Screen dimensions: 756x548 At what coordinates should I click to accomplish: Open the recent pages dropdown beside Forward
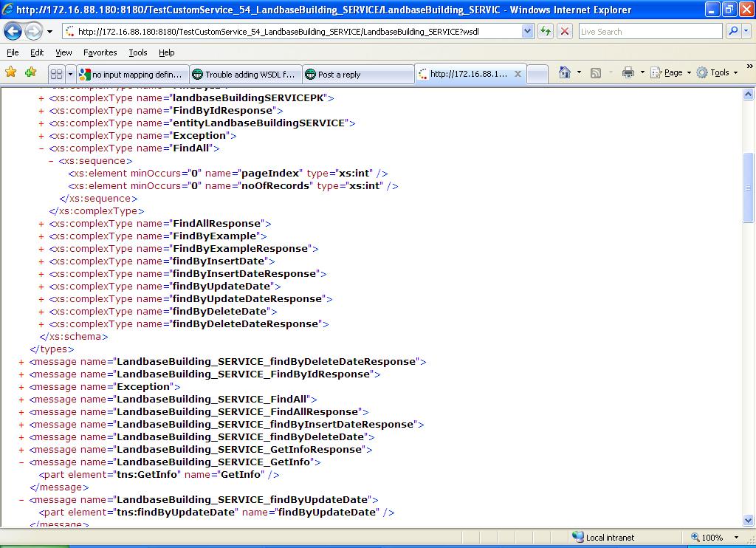coord(49,32)
